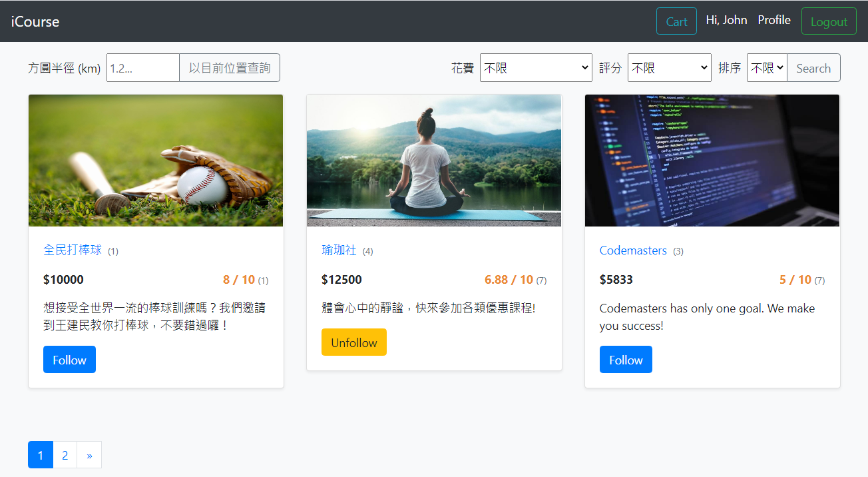The width and height of the screenshot is (868, 477).
Task: Open the Profile page link
Action: point(774,20)
